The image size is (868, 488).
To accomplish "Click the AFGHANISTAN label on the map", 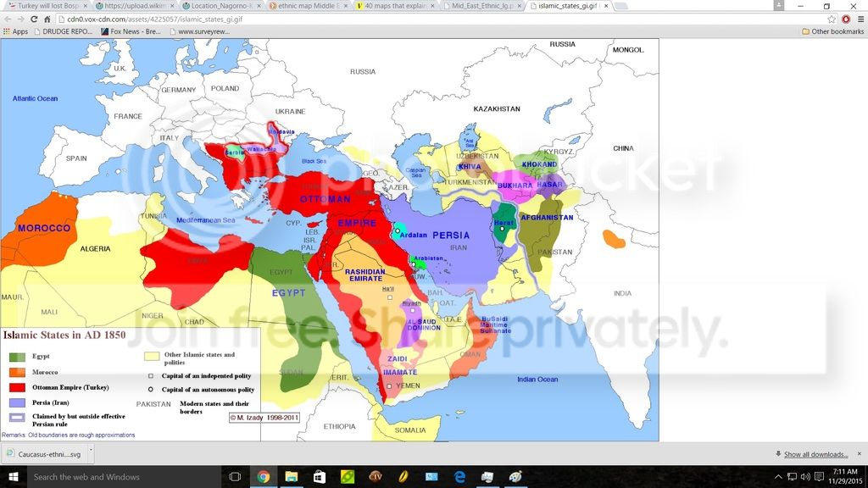I will pos(547,218).
